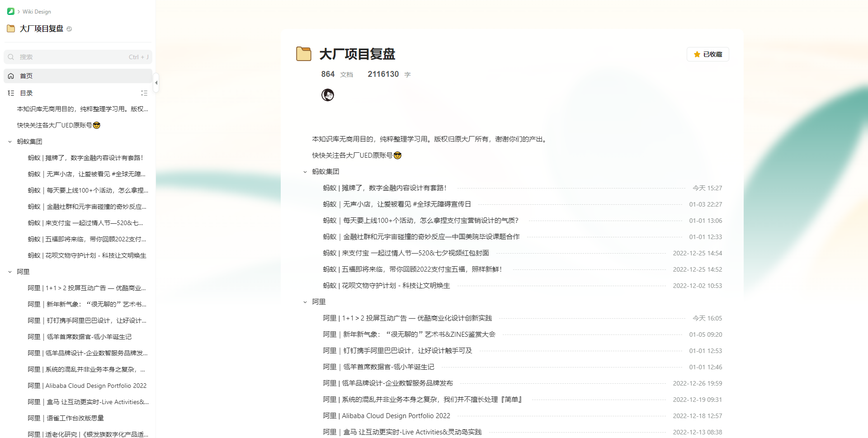Collapse the 蚂蚁集团 group in sidebar

[10, 141]
